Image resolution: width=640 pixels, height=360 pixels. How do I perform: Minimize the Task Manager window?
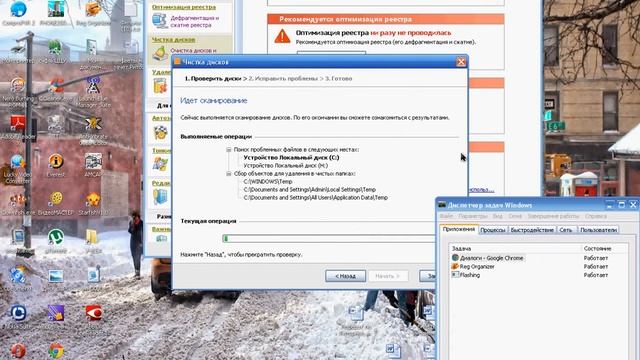coord(610,205)
